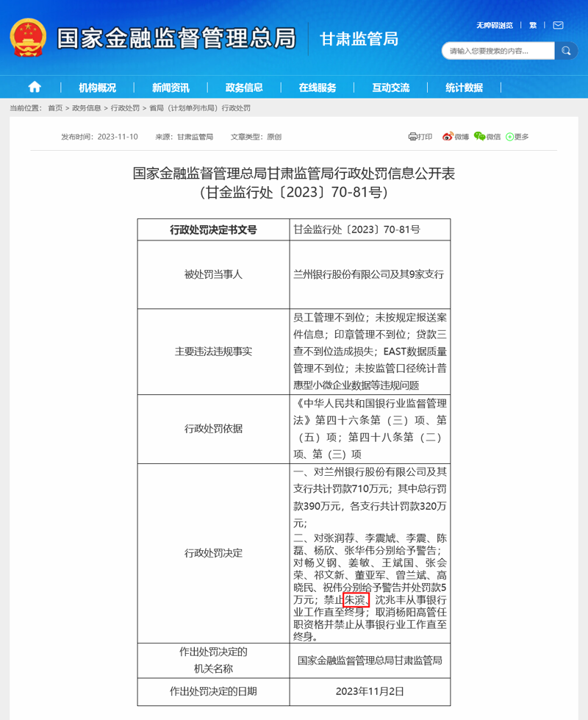Click the name 朱滨 in decision text
Viewport: 588px width, 720px height.
point(354,599)
